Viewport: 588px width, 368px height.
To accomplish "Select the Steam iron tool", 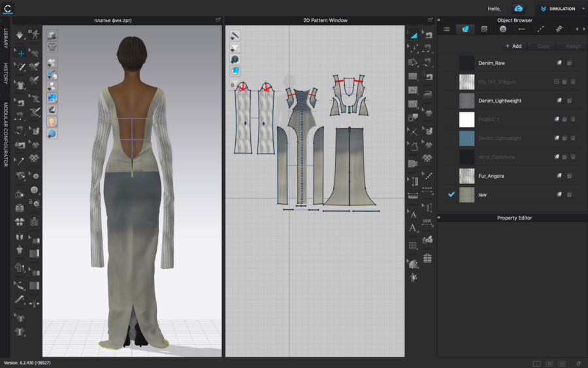I will [x=428, y=93].
